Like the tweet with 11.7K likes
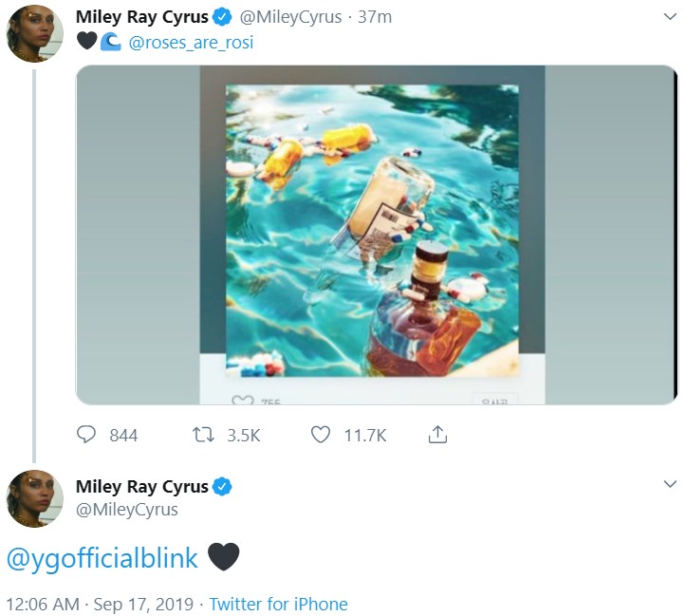 pyautogui.click(x=321, y=436)
